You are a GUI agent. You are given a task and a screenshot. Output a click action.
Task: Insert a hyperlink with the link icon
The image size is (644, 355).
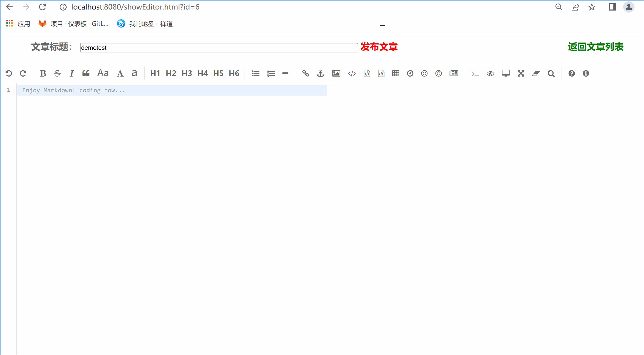click(x=306, y=73)
